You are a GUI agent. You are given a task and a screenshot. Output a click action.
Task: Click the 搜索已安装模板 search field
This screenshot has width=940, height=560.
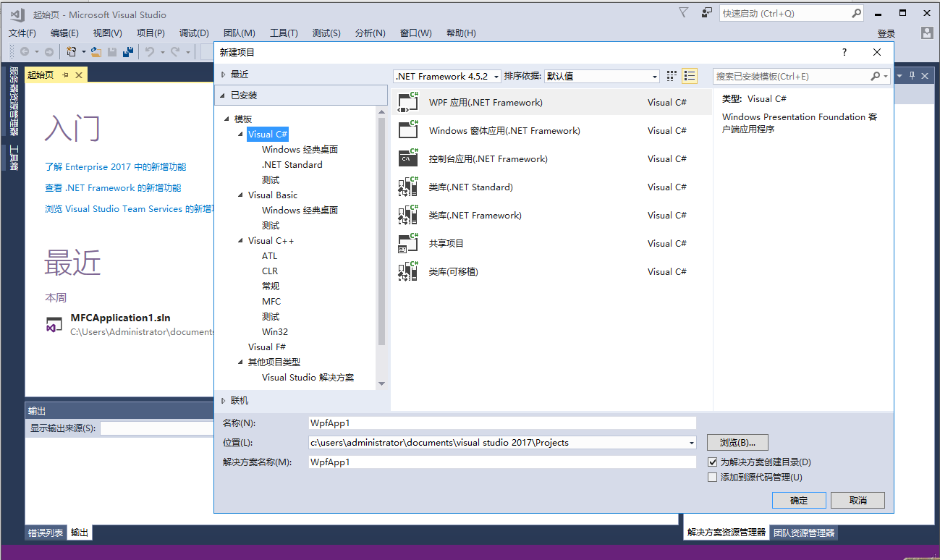[792, 76]
